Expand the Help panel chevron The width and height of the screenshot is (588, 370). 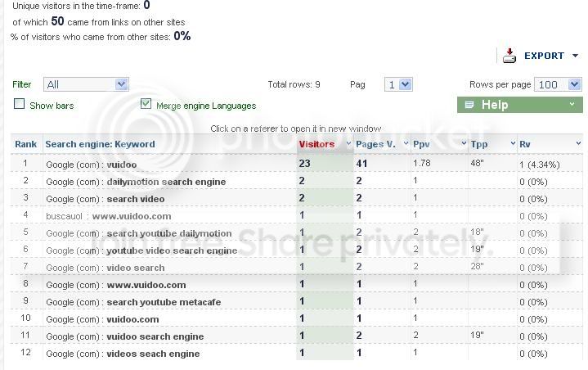click(572, 104)
